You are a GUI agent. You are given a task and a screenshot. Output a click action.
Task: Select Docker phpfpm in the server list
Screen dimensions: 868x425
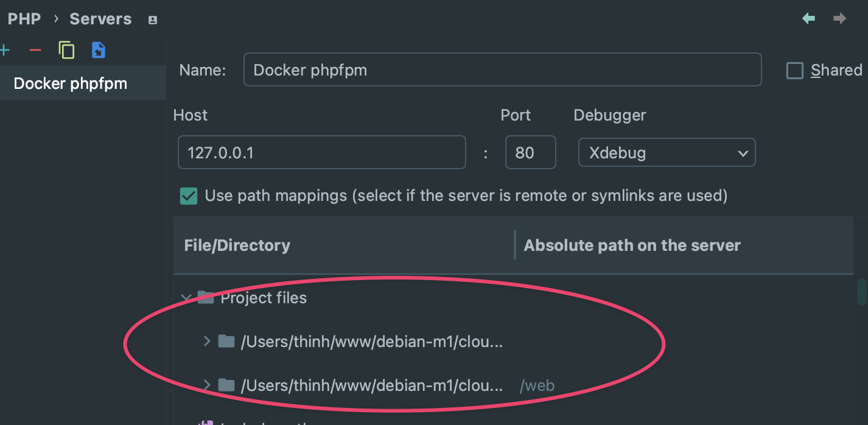71,83
